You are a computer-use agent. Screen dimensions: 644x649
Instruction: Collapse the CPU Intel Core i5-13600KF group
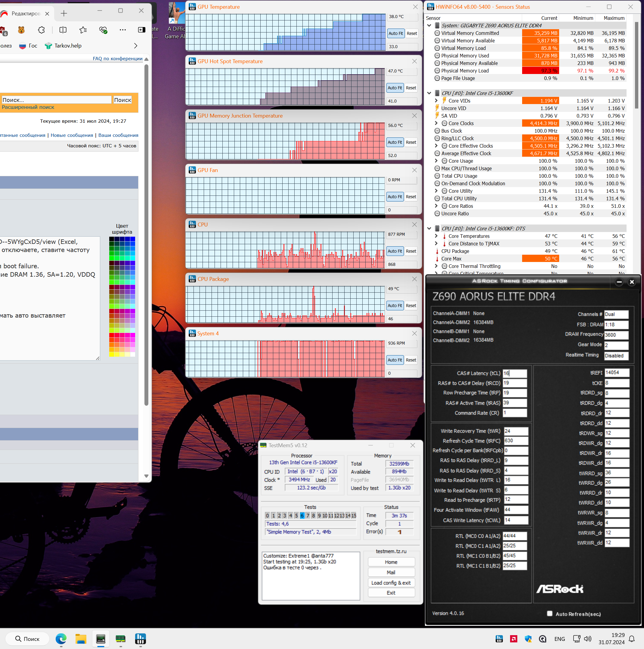pos(429,93)
